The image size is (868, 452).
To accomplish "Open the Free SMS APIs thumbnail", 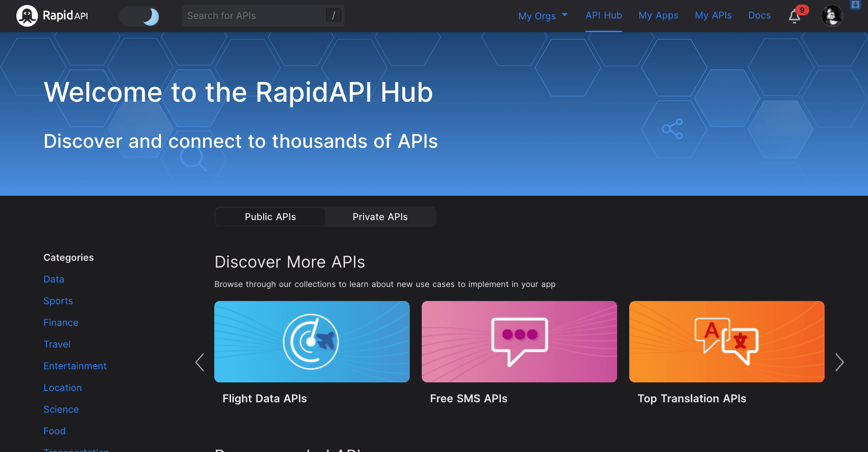I will point(519,342).
